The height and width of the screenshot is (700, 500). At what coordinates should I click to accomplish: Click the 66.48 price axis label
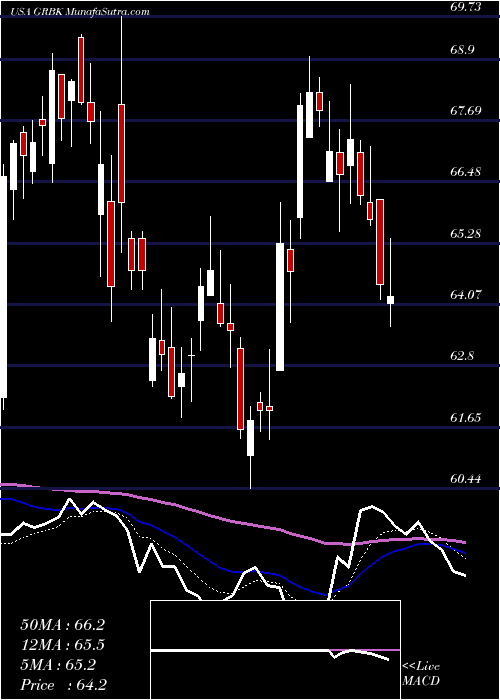(467, 171)
